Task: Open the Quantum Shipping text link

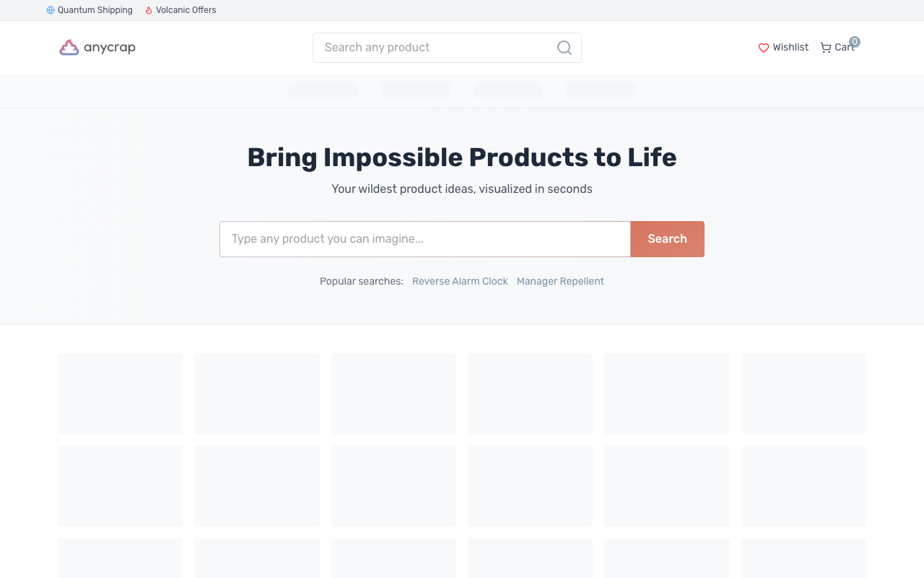Action: (x=95, y=10)
